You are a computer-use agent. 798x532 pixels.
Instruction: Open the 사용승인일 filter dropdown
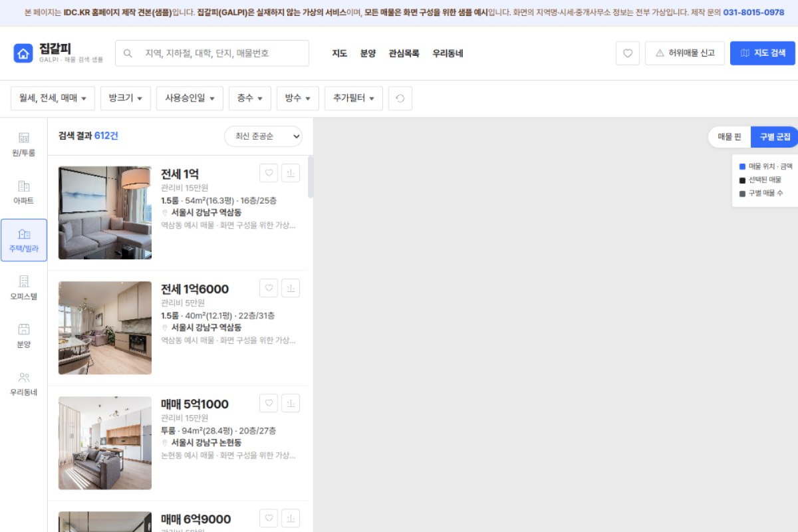[190, 98]
